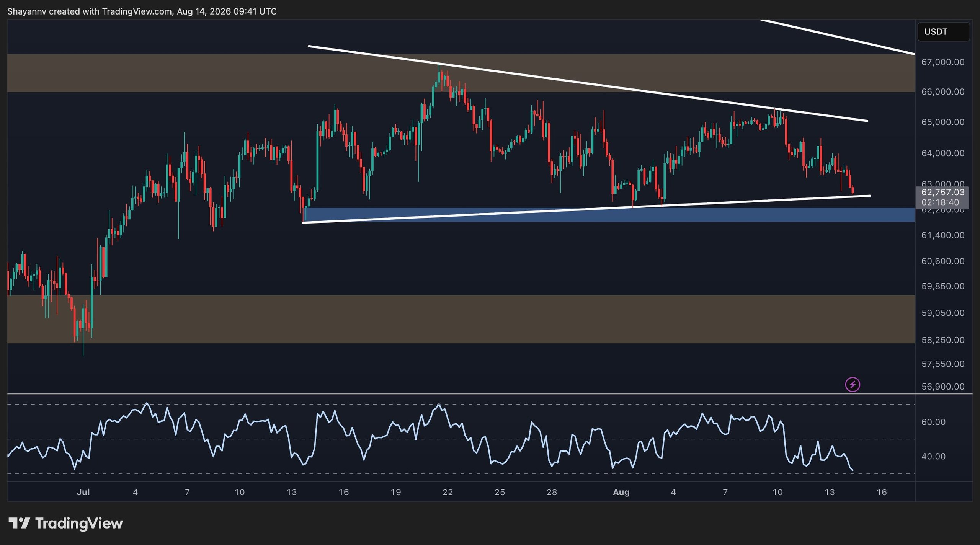
Task: Click the 61,400.00 price axis label
Action: [942, 235]
